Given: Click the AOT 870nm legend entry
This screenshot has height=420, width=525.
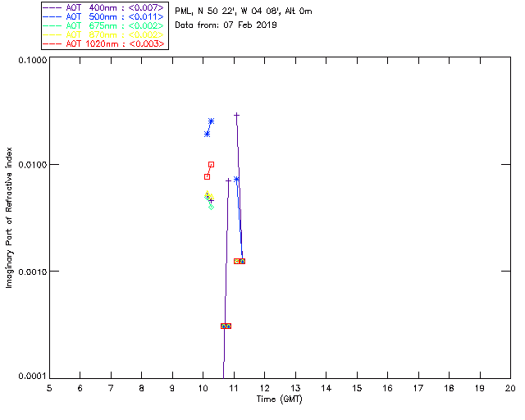Looking at the screenshot, I should pos(103,34).
